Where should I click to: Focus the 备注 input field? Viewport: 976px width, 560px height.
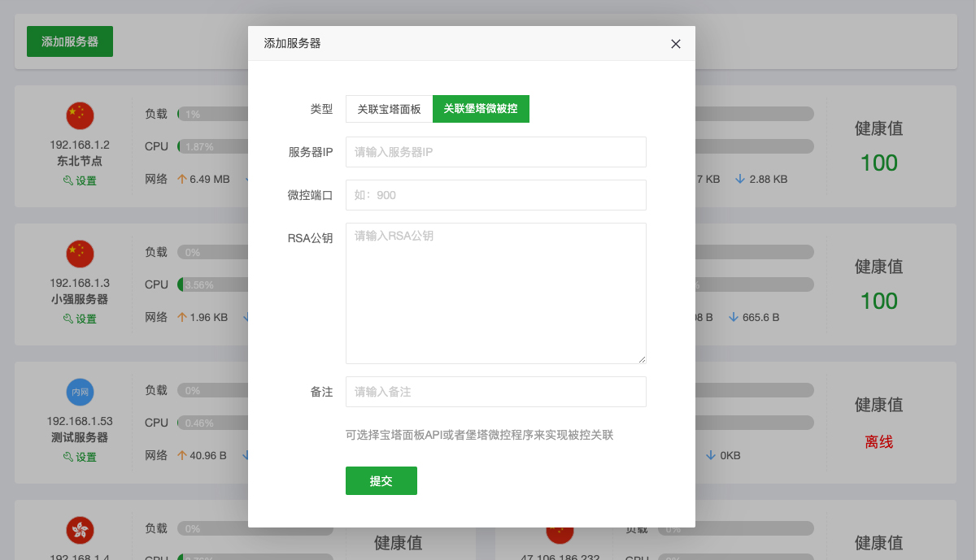click(496, 392)
